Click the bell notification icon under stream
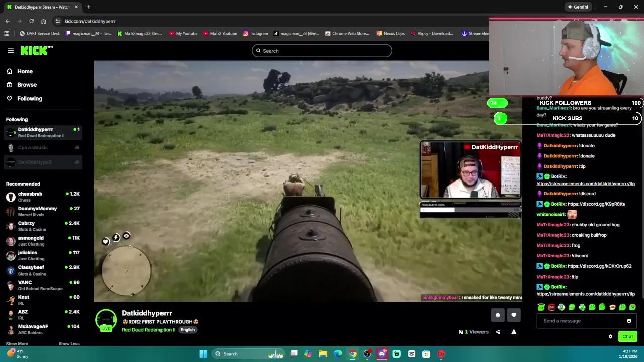The image size is (644, 362). pyautogui.click(x=498, y=315)
